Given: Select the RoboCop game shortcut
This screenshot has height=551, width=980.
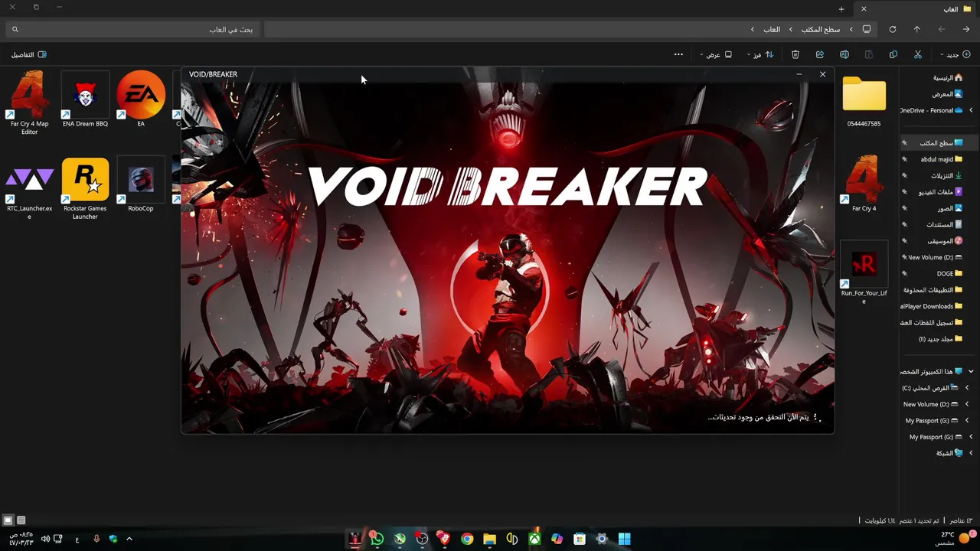Looking at the screenshot, I should pyautogui.click(x=141, y=184).
